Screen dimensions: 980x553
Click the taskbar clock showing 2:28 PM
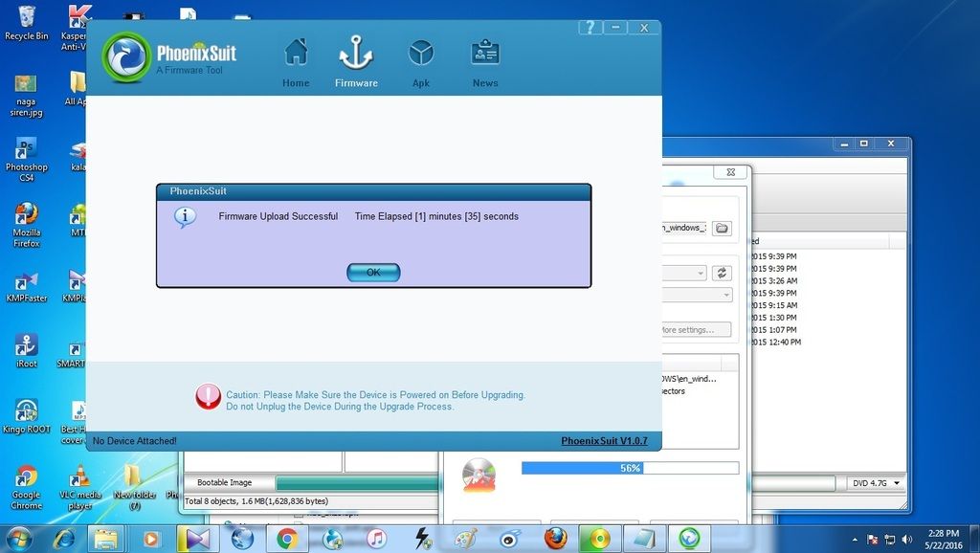coord(943,538)
